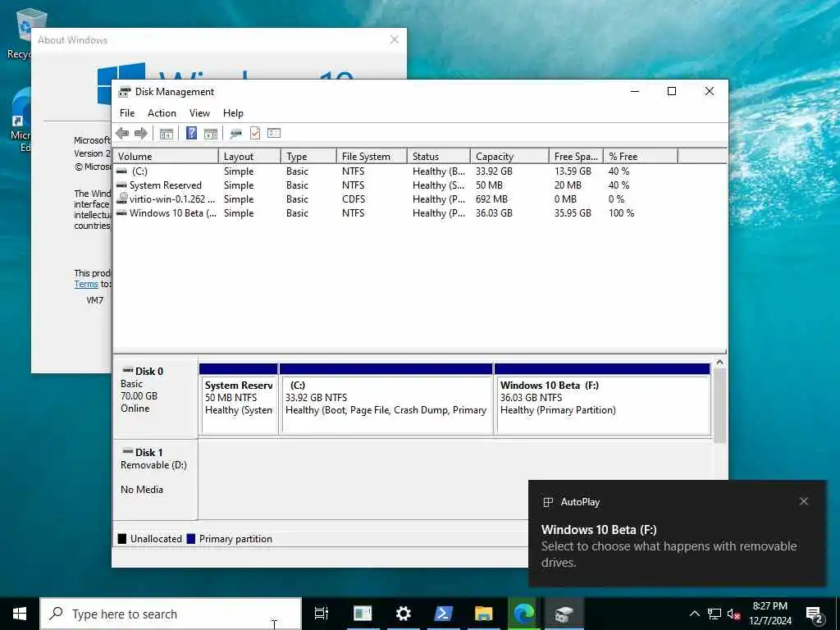Click the Forward arrow in Disk Management toolbar
Image resolution: width=840 pixels, height=630 pixels.
click(141, 134)
